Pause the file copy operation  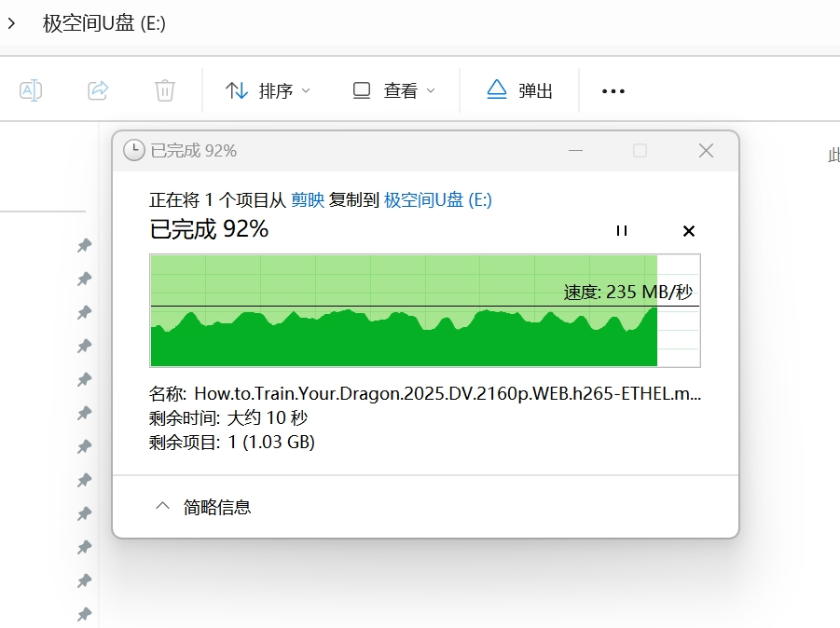[622, 231]
